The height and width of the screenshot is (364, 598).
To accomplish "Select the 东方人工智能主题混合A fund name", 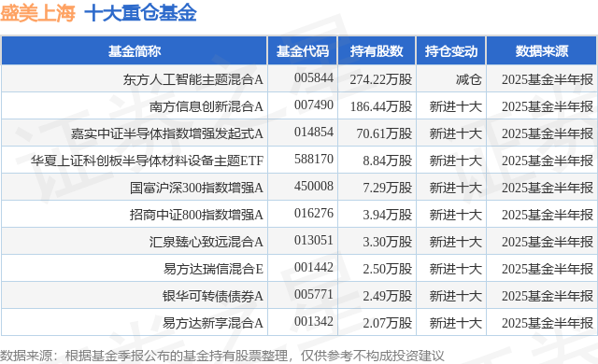I will click(x=193, y=79).
